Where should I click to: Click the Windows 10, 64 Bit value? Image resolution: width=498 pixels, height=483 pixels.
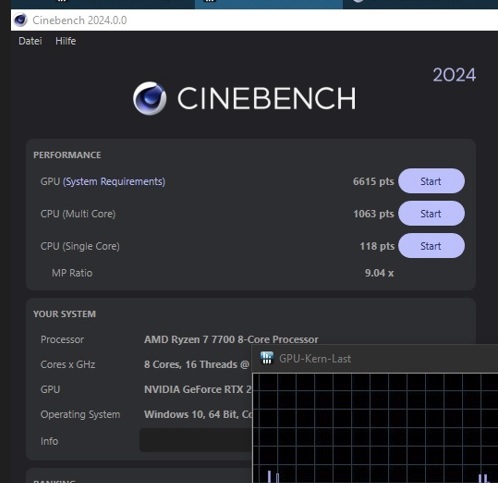(x=198, y=414)
